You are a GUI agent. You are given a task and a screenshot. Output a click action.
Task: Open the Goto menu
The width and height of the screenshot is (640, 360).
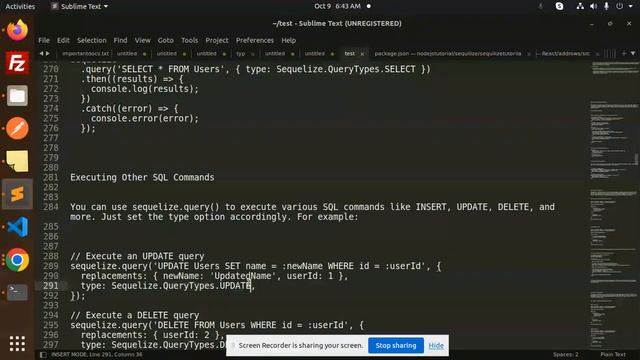tap(166, 40)
